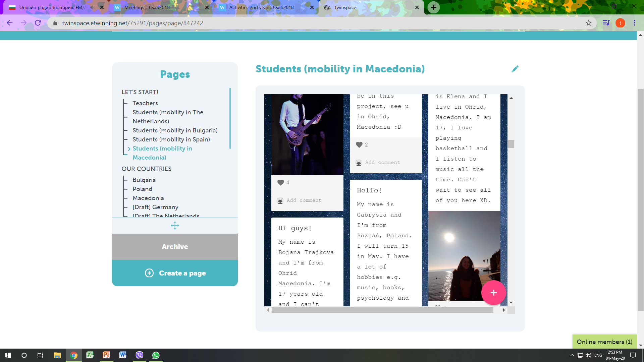
Task: Bookmark page with star icon
Action: coord(588,23)
